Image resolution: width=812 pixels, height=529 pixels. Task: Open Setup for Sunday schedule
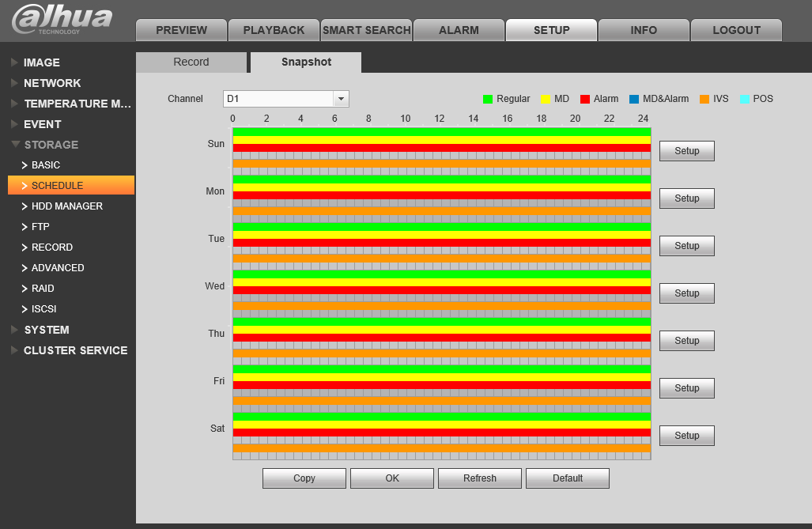(x=686, y=151)
